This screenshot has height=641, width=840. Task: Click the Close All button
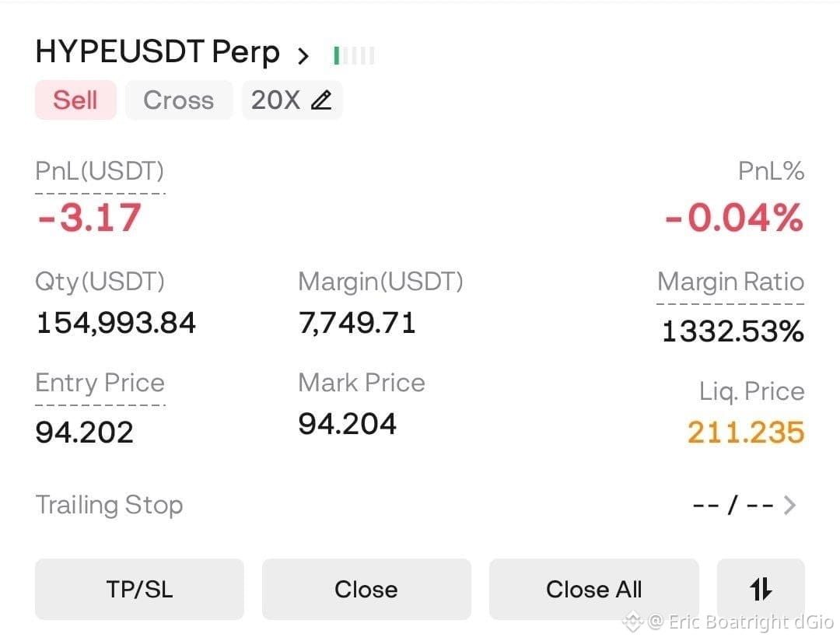593,589
